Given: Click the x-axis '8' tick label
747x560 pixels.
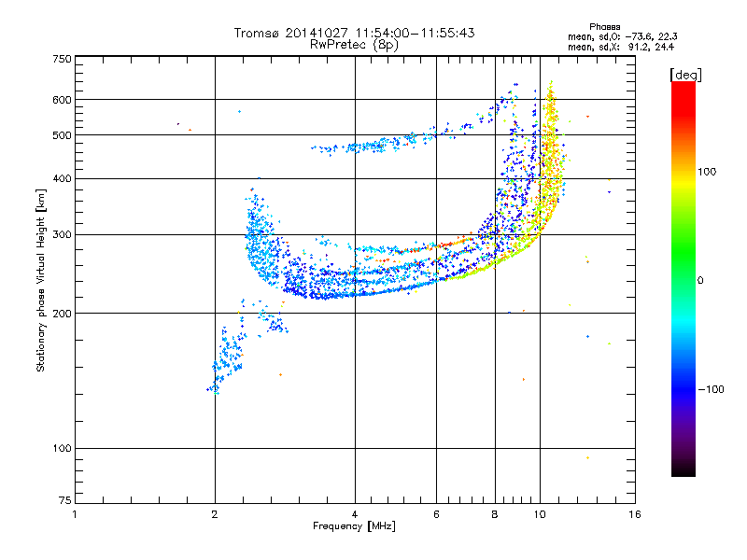Looking at the screenshot, I should coord(495,514).
